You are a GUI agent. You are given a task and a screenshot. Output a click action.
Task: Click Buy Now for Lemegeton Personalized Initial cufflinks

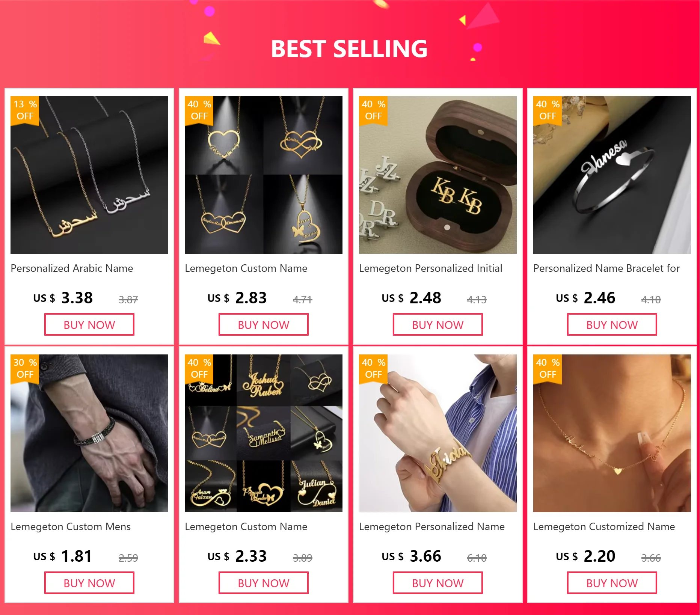[438, 325]
